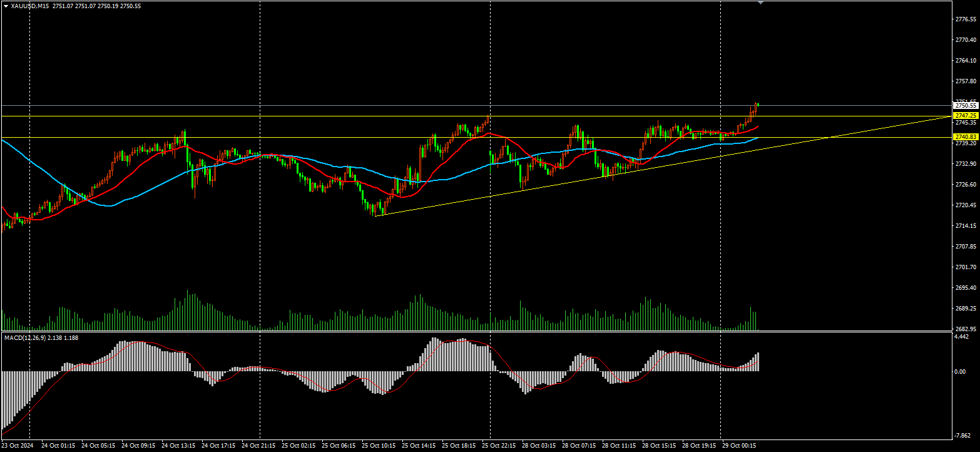Click the 25 Oct 14:15 time label
Viewport: 980px width, 452px height.
pyautogui.click(x=419, y=446)
